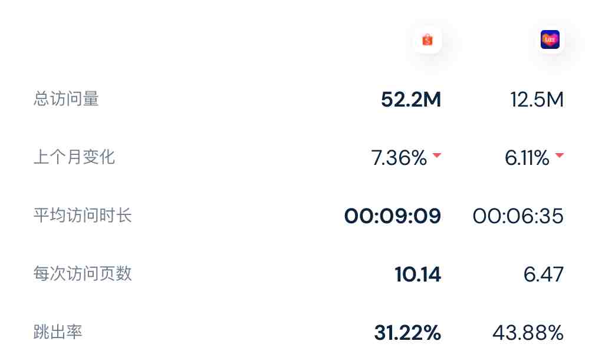This screenshot has width=592, height=364.
Task: Click bounce rate value 31.22%
Action: click(x=407, y=333)
